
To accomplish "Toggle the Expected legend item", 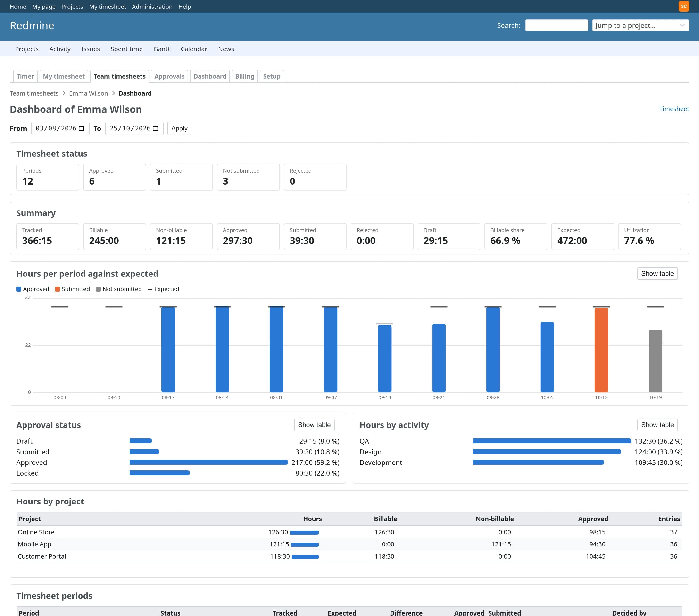I will pyautogui.click(x=163, y=289).
